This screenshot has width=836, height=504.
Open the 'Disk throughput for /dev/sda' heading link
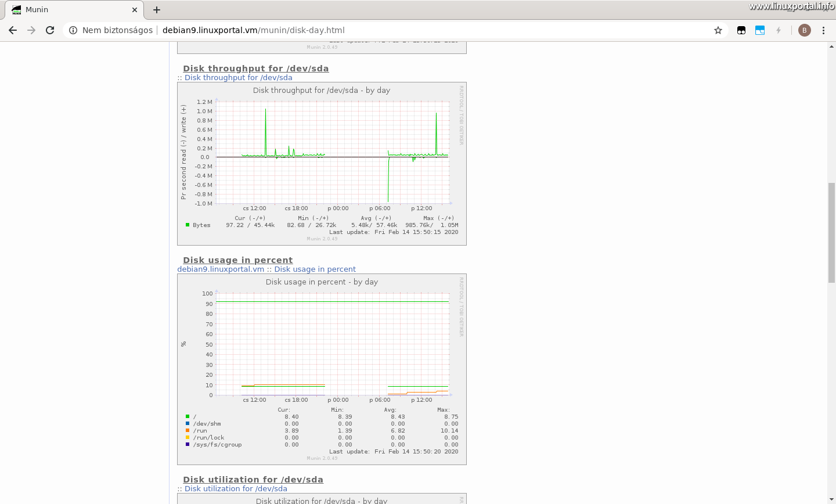[255, 68]
